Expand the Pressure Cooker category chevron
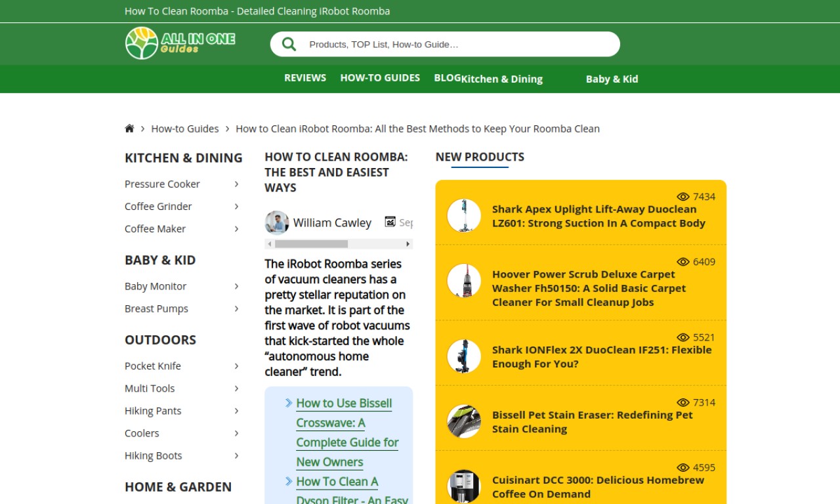Screen dimensions: 840x504 236,184
